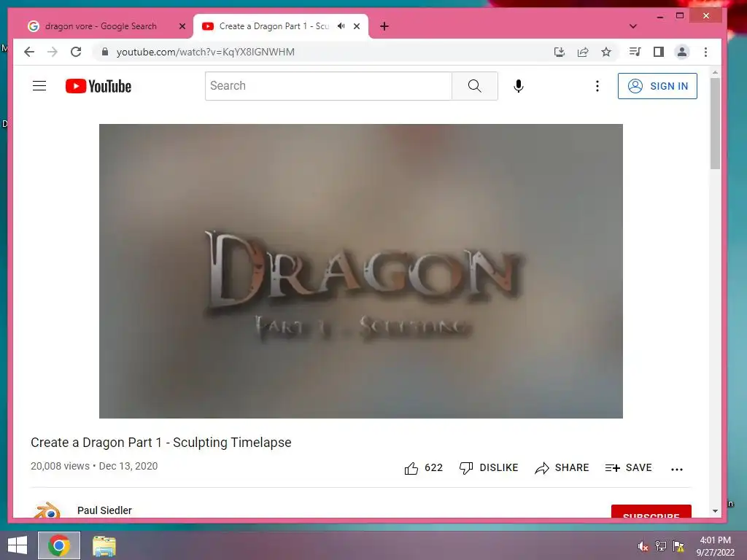Click the muted volume tray icon
This screenshot has height=560, width=747.
pyautogui.click(x=643, y=546)
